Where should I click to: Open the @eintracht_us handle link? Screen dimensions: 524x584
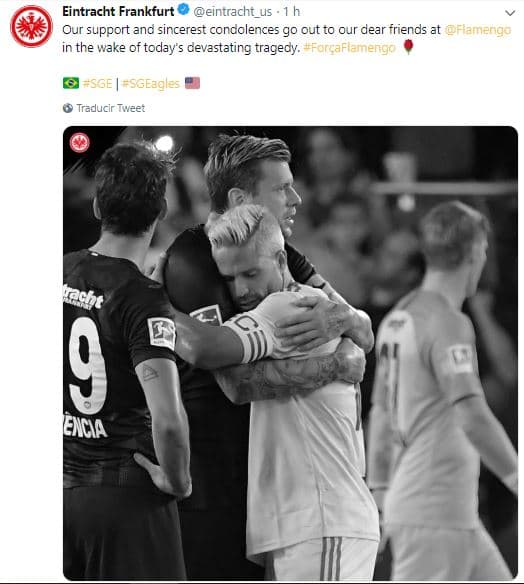(233, 12)
